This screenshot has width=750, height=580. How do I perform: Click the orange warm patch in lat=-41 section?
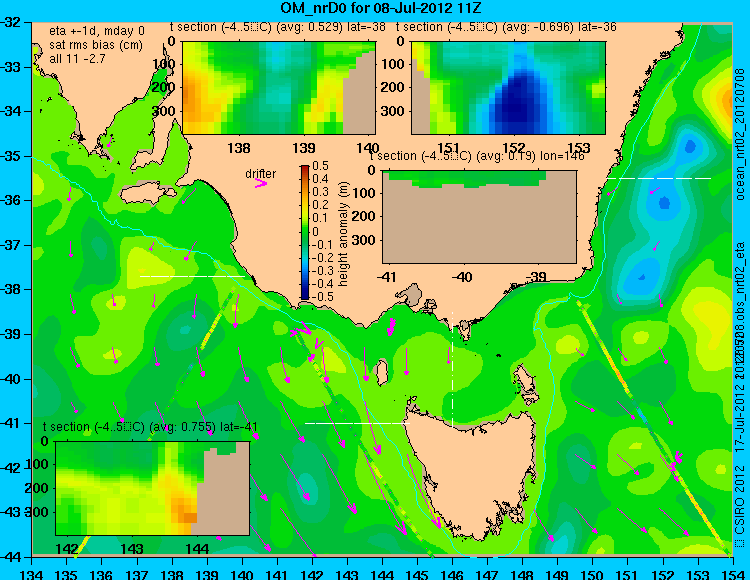coord(183,513)
